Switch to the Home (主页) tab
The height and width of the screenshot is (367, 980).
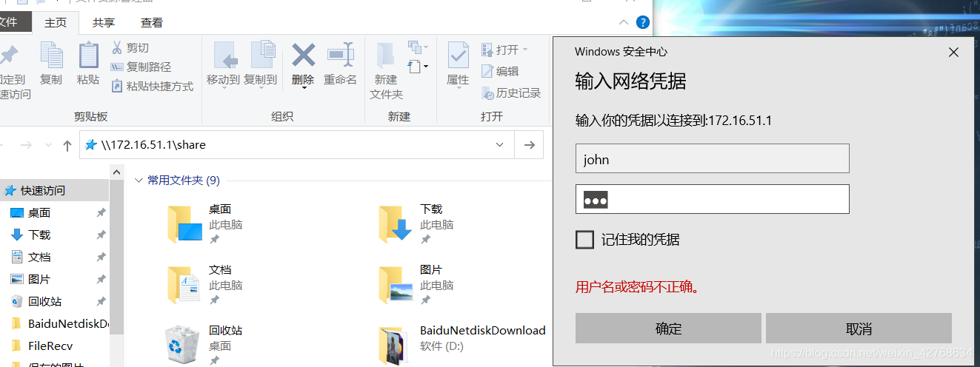pyautogui.click(x=56, y=23)
